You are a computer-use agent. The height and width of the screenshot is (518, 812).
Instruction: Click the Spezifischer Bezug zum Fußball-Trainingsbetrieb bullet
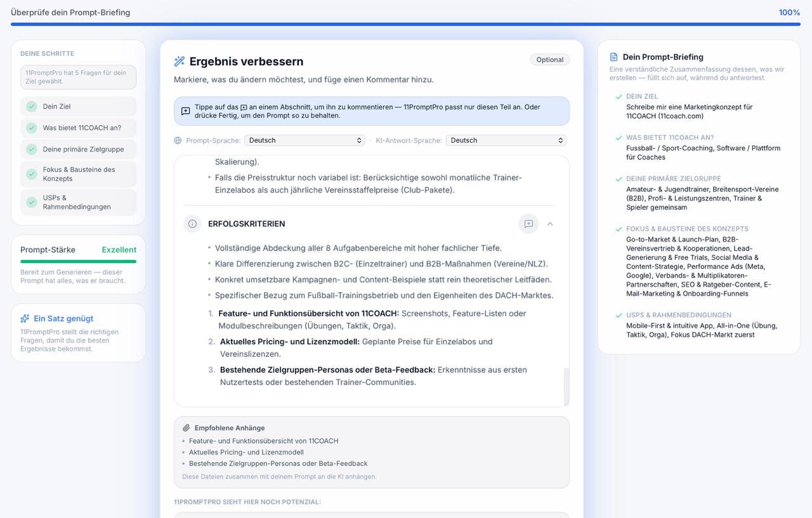pyautogui.click(x=384, y=295)
